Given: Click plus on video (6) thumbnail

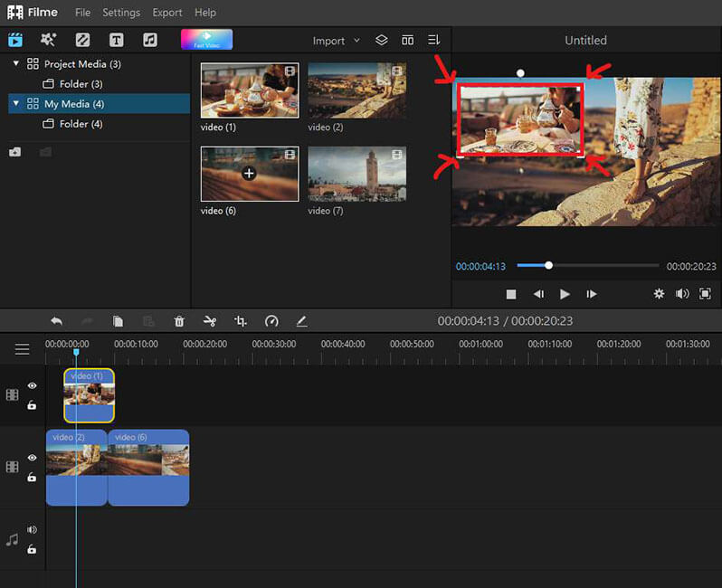Looking at the screenshot, I should (249, 174).
